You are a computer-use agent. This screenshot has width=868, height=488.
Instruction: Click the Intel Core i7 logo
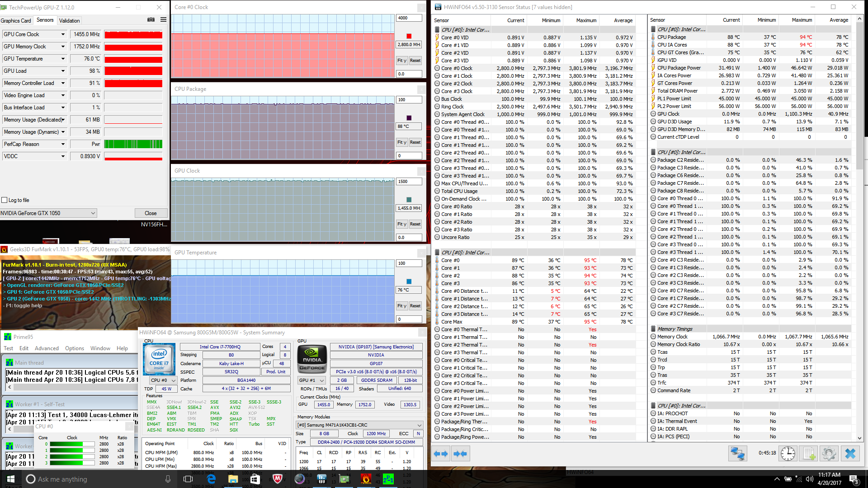[x=159, y=359]
